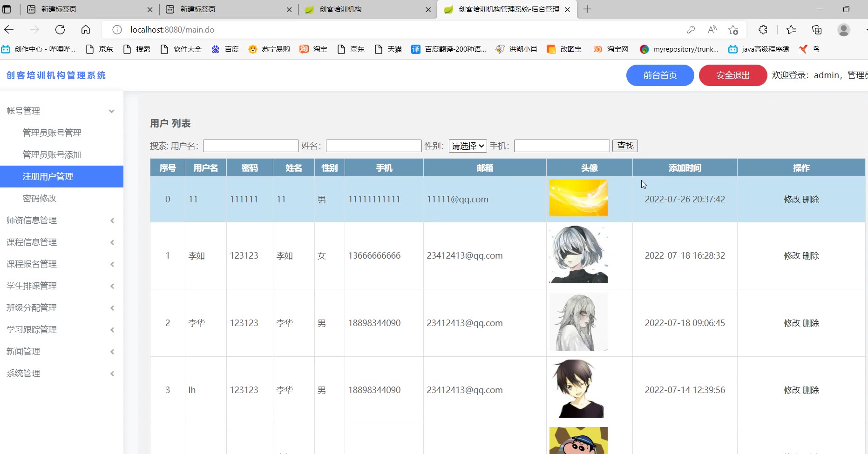Focus the 手机 search field
The height and width of the screenshot is (454, 868).
(x=562, y=146)
